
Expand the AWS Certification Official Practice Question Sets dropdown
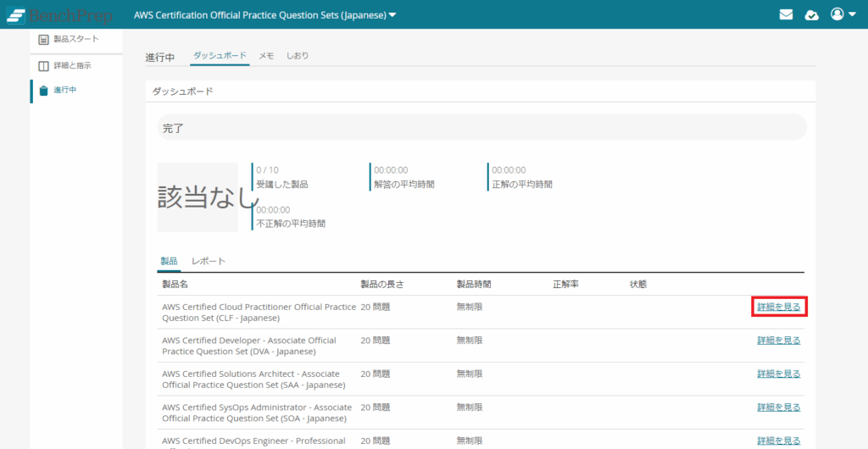(265, 15)
